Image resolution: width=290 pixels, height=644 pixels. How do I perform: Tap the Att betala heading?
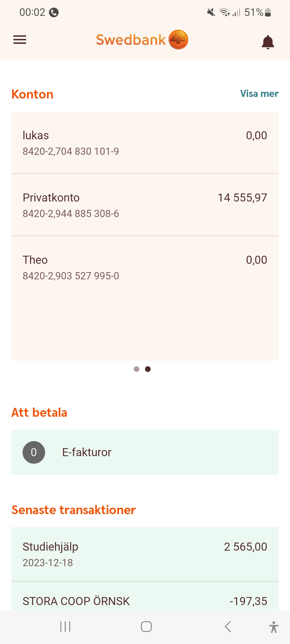pos(39,412)
